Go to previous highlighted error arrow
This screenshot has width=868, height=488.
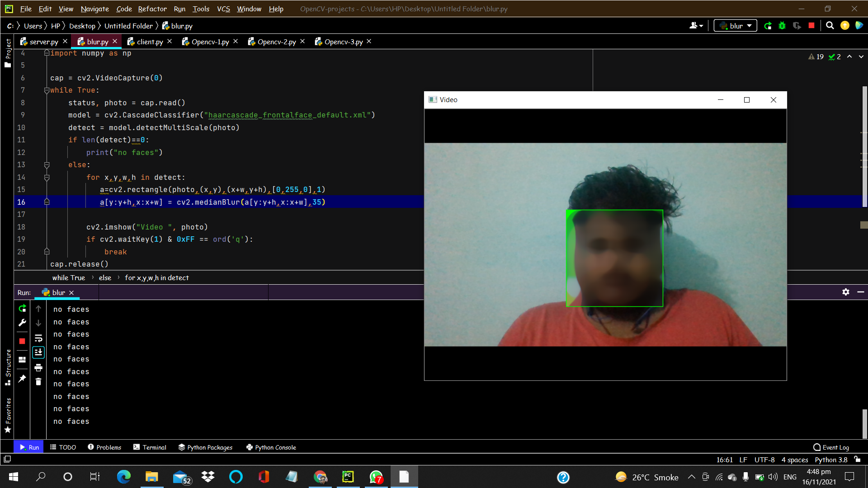click(849, 56)
